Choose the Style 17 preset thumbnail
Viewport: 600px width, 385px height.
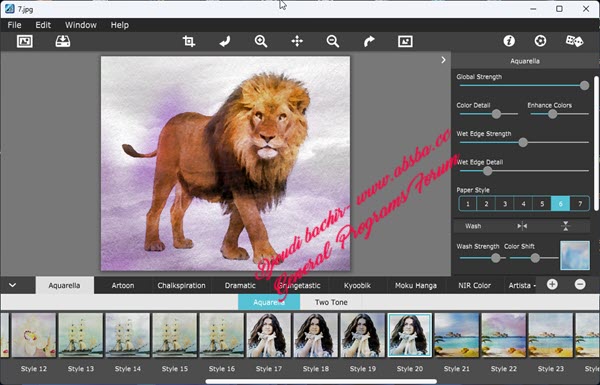(x=269, y=335)
